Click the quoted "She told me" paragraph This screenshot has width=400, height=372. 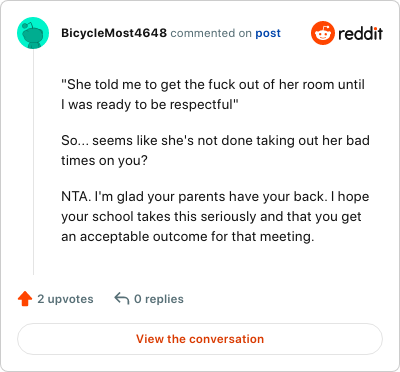point(213,94)
